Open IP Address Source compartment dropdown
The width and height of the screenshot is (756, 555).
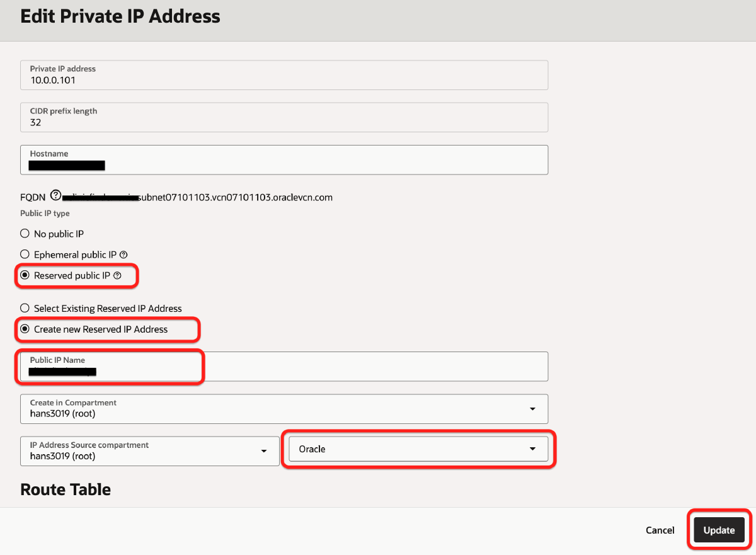pos(150,451)
